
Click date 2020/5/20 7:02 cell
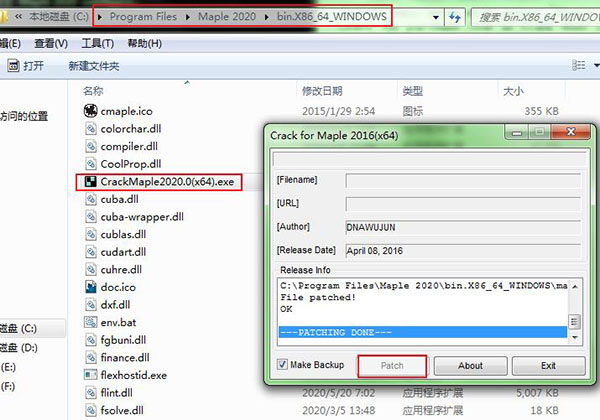point(338,393)
